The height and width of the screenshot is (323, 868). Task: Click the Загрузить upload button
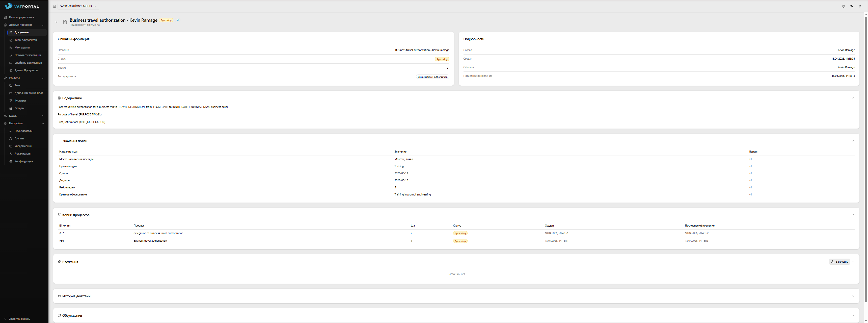839,262
